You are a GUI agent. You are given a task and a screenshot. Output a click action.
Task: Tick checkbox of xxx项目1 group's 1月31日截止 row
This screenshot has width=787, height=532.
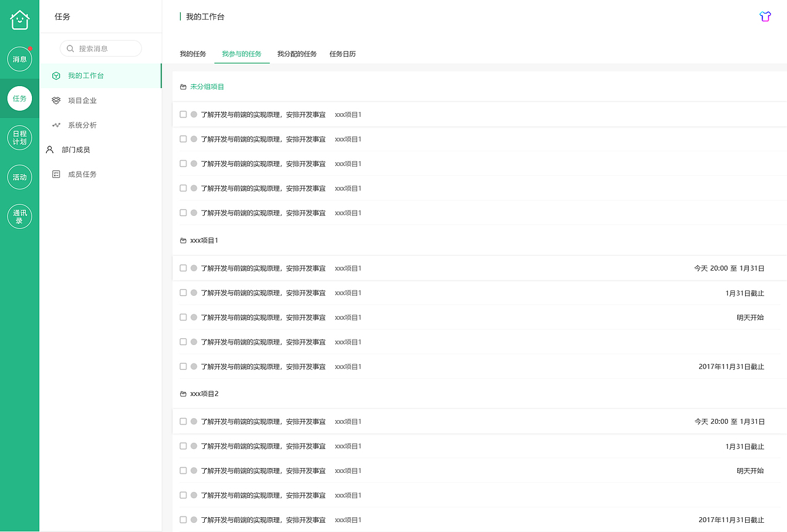183,293
